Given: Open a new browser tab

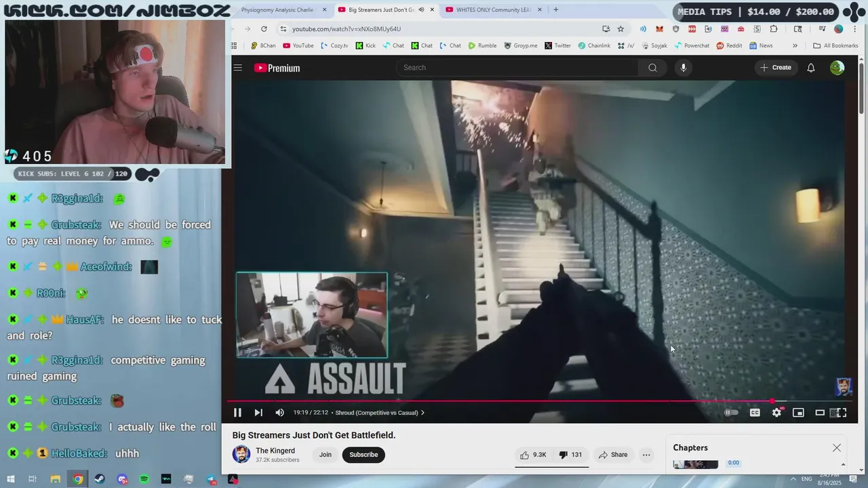Looking at the screenshot, I should click(x=556, y=9).
